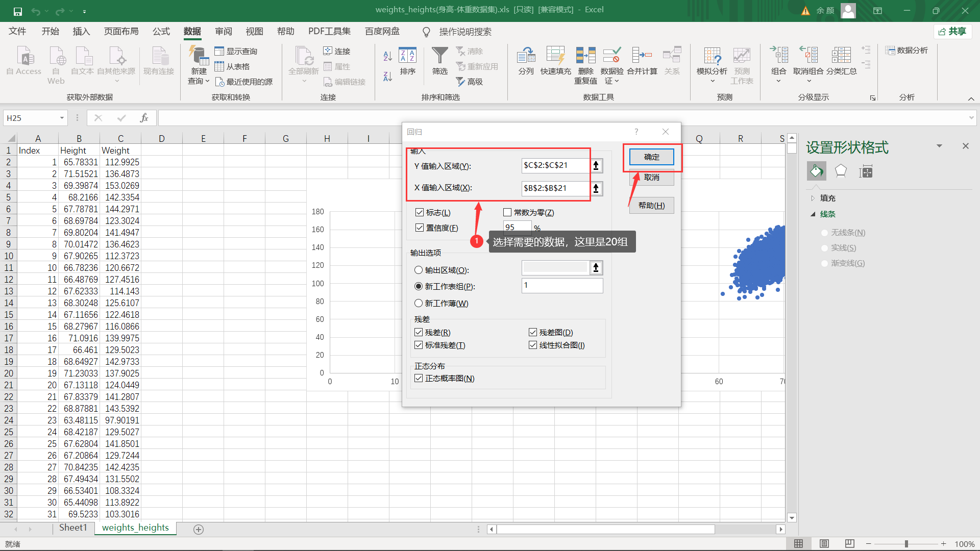Select Fill & Line paint bucket icon
This screenshot has width=980, height=551.
[x=816, y=171]
